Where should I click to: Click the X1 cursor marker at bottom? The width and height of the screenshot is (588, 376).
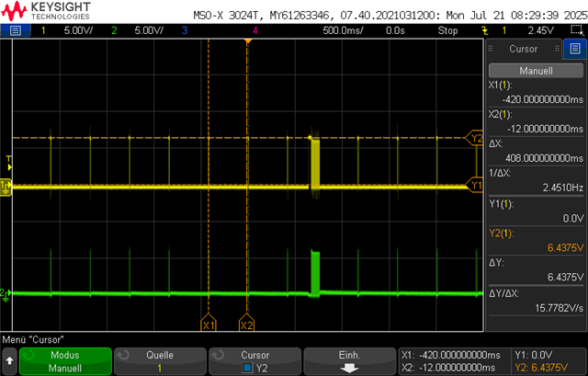coord(209,323)
